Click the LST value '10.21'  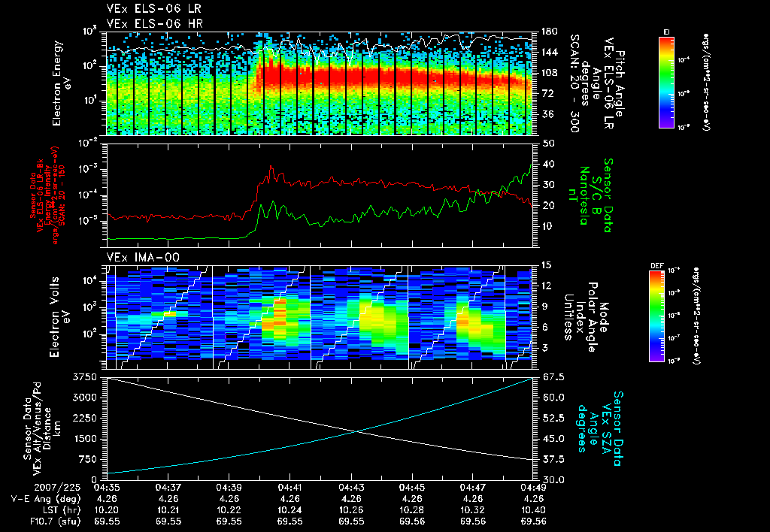coord(168,510)
